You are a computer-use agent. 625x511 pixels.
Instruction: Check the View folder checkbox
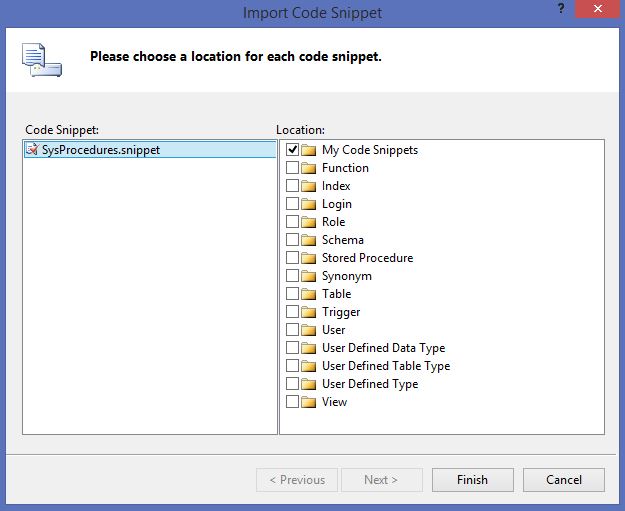click(x=292, y=402)
